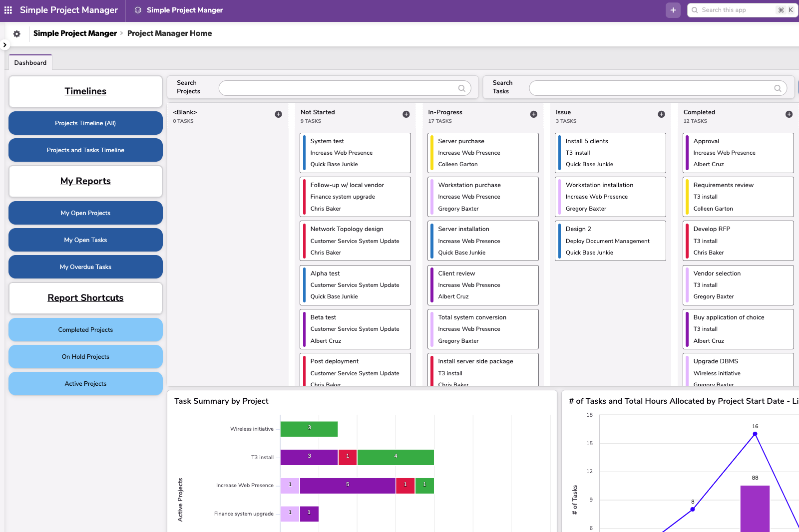Click the plus icon in the purple header
This screenshot has height=532, width=799.
pos(673,10)
